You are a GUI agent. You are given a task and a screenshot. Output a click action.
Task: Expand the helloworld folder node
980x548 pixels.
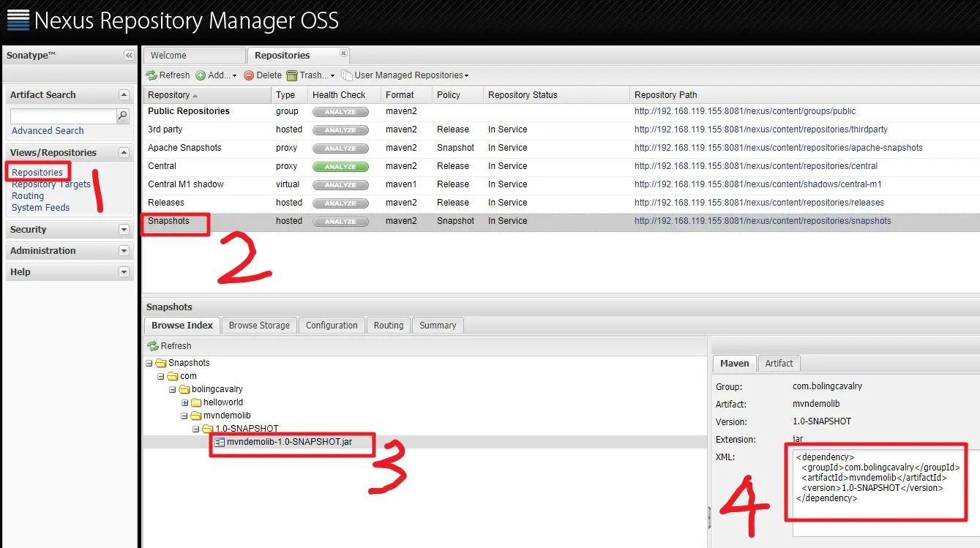184,403
